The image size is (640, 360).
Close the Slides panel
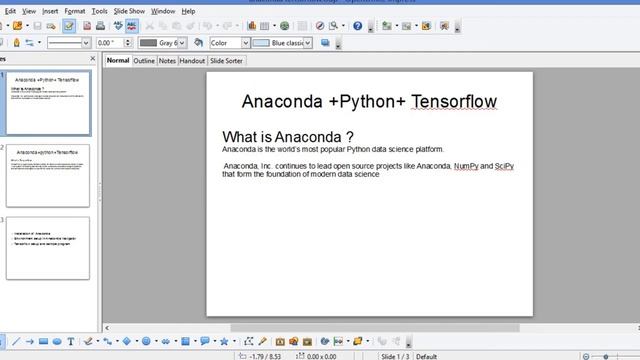coord(93,59)
